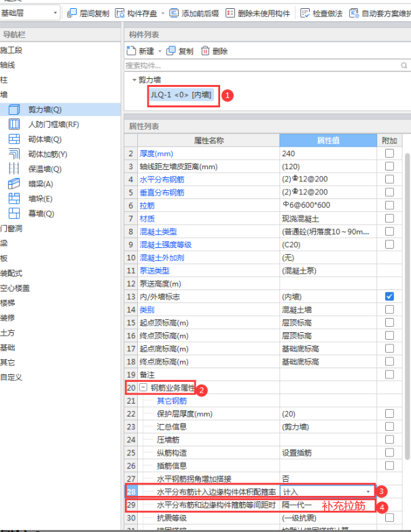The width and height of the screenshot is (411, 532).
Task: Select the 暗梁(A) icon
Action: [x=14, y=183]
